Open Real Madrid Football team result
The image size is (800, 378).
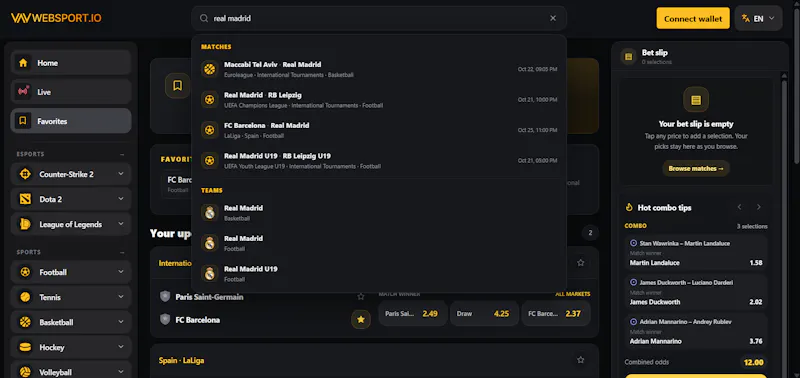(x=379, y=243)
